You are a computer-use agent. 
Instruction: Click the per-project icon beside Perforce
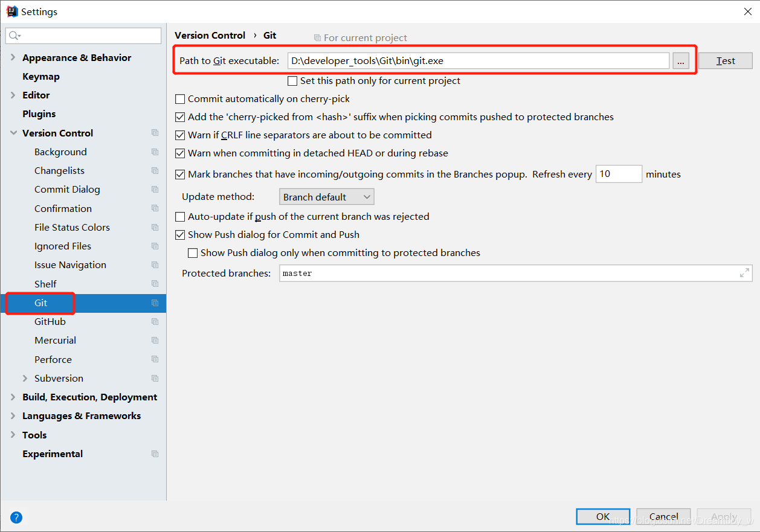click(x=155, y=359)
